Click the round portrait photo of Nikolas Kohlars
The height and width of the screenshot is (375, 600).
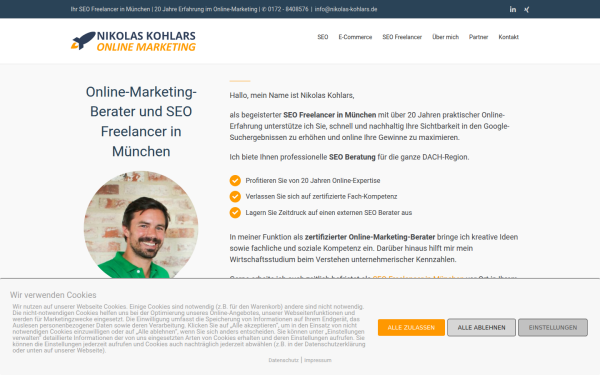[141, 225]
